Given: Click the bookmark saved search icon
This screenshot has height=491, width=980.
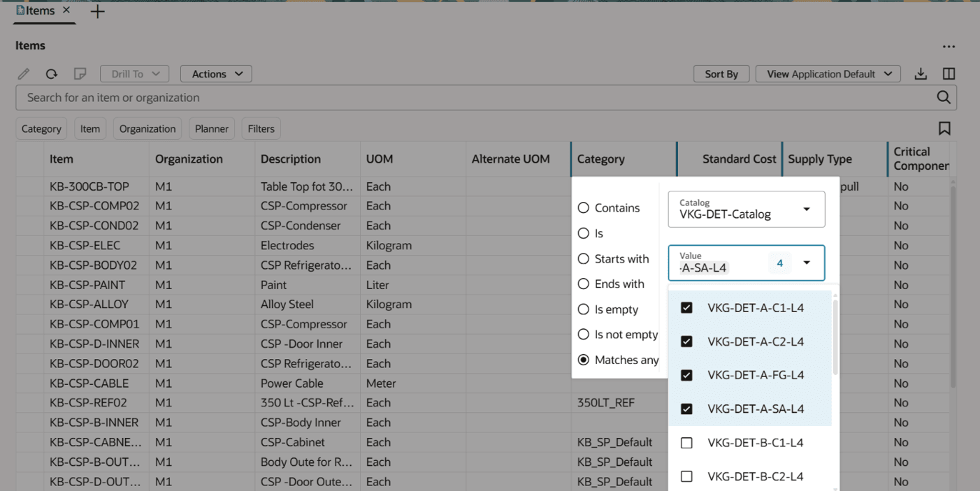Looking at the screenshot, I should click(x=944, y=129).
